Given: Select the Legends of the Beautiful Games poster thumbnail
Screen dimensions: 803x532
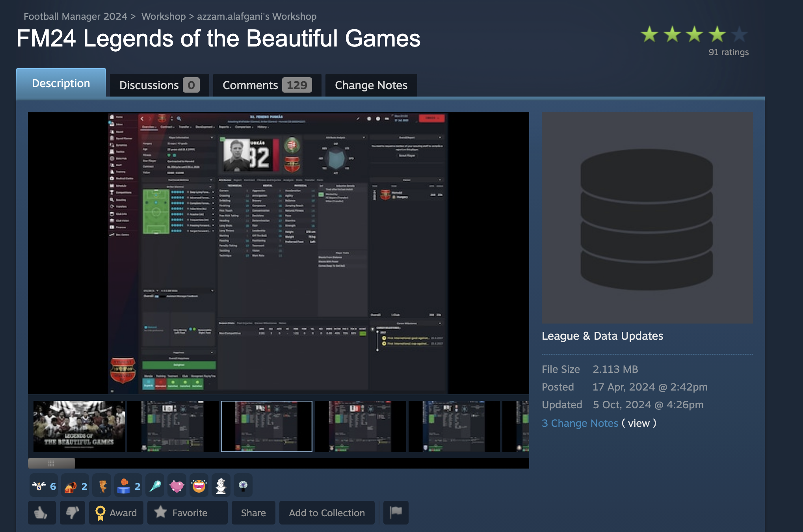Looking at the screenshot, I should tap(79, 426).
